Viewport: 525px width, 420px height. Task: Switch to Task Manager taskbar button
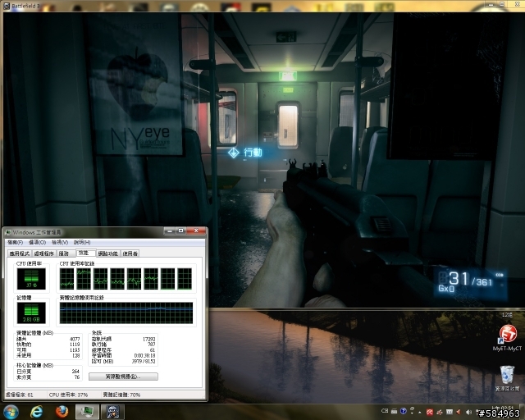click(87, 412)
